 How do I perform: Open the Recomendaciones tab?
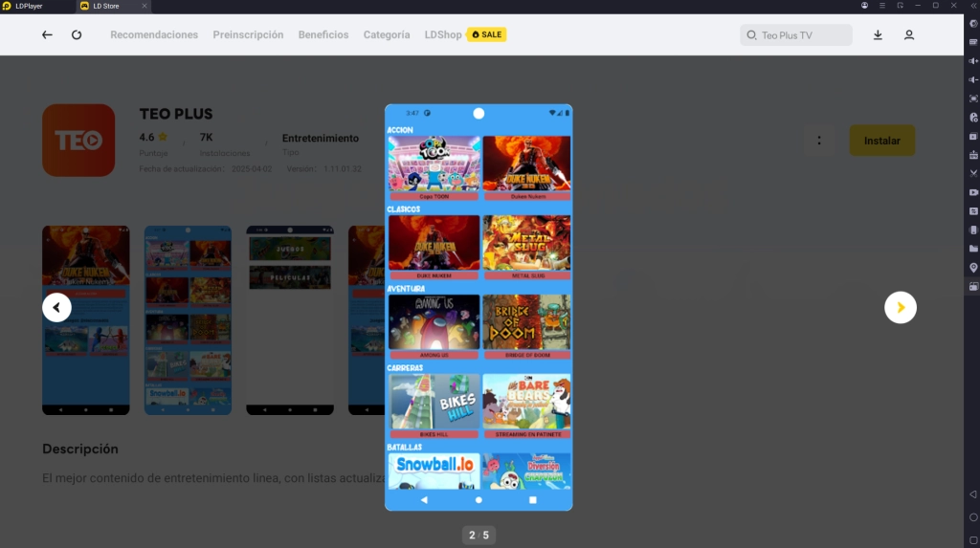click(154, 35)
